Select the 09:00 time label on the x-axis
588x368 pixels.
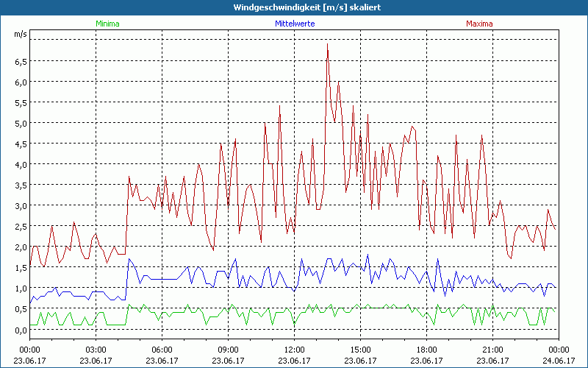228,350
